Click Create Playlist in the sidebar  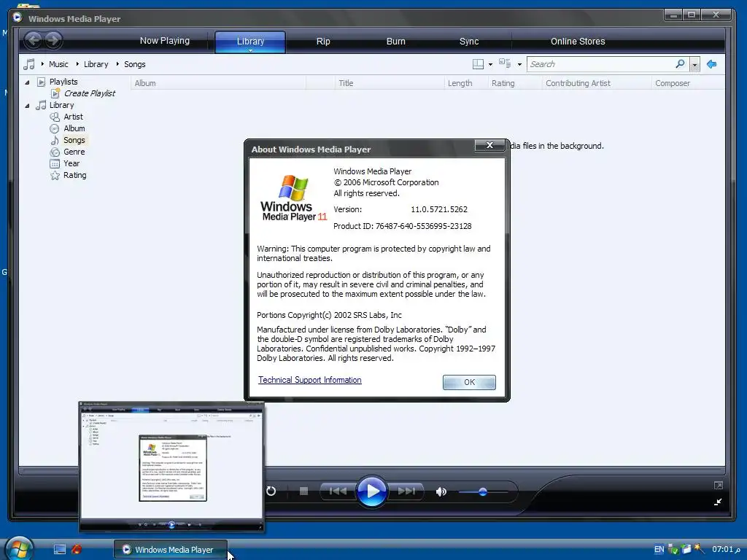89,93
